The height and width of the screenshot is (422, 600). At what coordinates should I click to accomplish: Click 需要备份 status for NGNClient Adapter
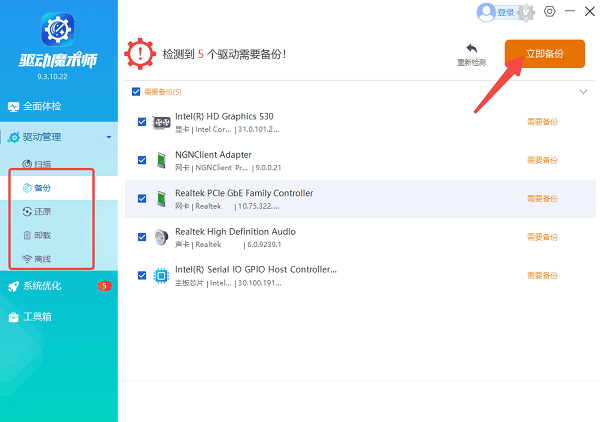click(542, 160)
